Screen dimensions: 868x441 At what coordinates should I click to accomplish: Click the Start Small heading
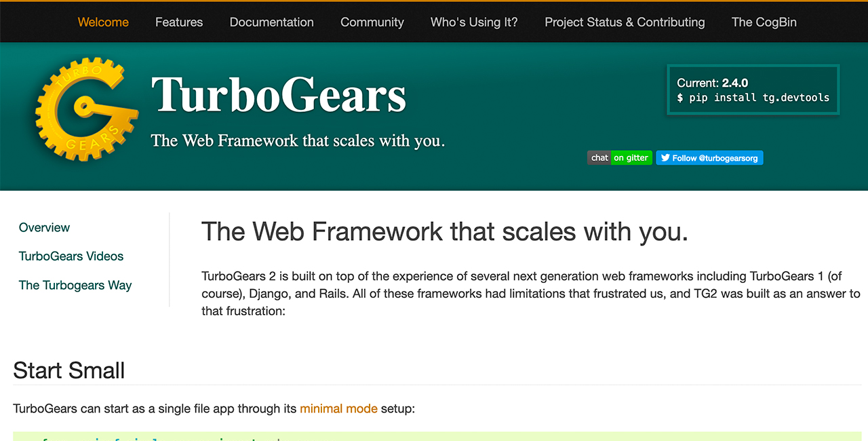(x=69, y=370)
